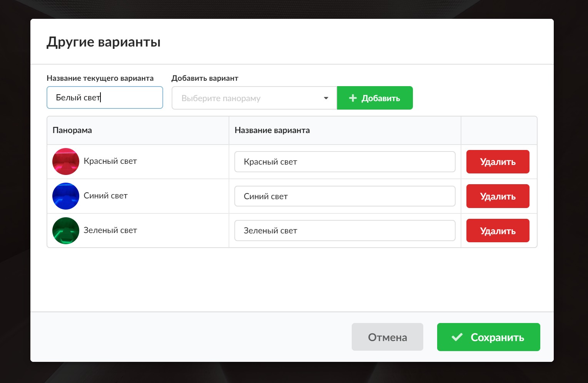Focus the current variant name field 'Белый свет'
Viewport: 588px width, 383px height.
(x=105, y=98)
